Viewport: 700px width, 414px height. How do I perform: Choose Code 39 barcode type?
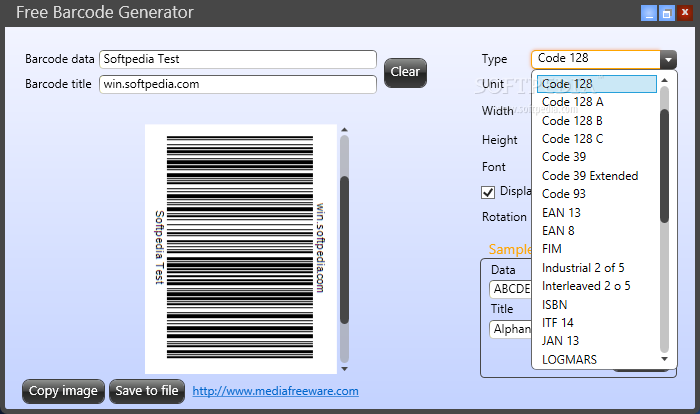pos(597,157)
